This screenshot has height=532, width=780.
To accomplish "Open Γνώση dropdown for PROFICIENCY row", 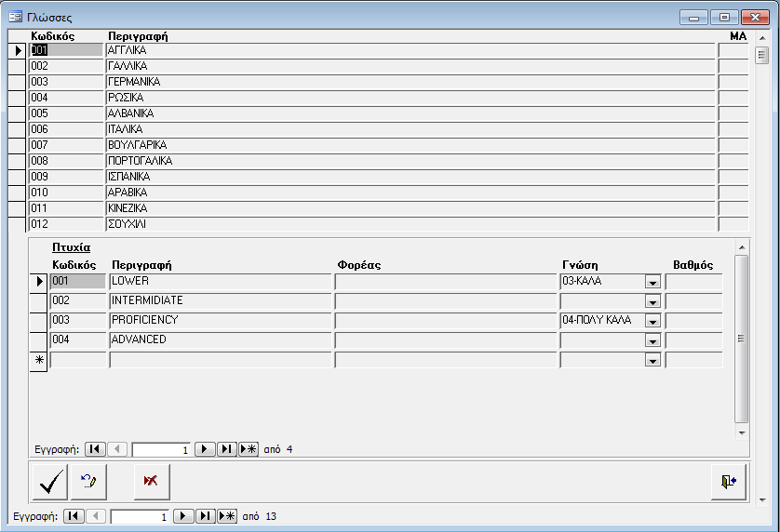I will tap(652, 321).
